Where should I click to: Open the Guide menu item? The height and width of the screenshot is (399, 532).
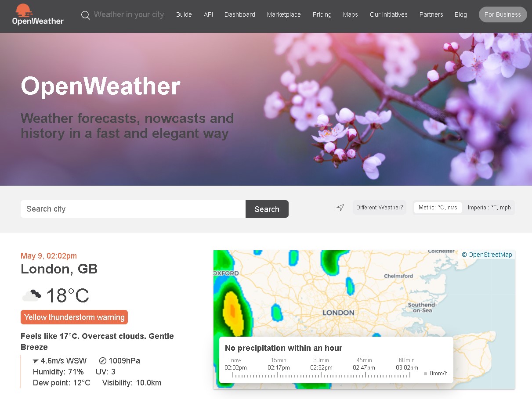pos(184,14)
